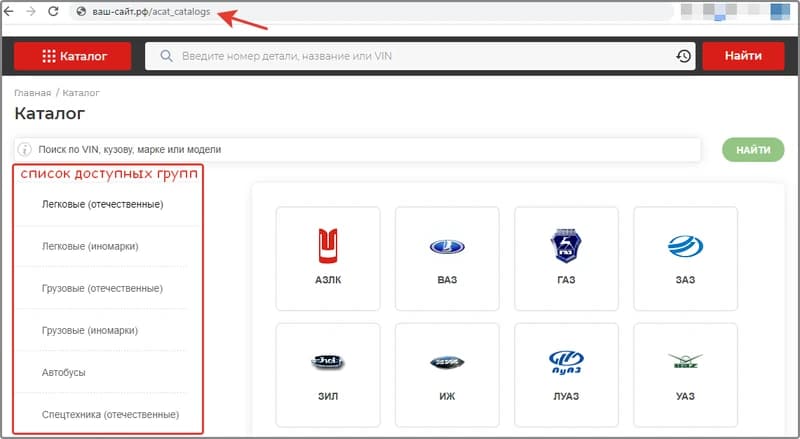Open the УАЗ brand logo
The image size is (800, 439).
point(685,361)
